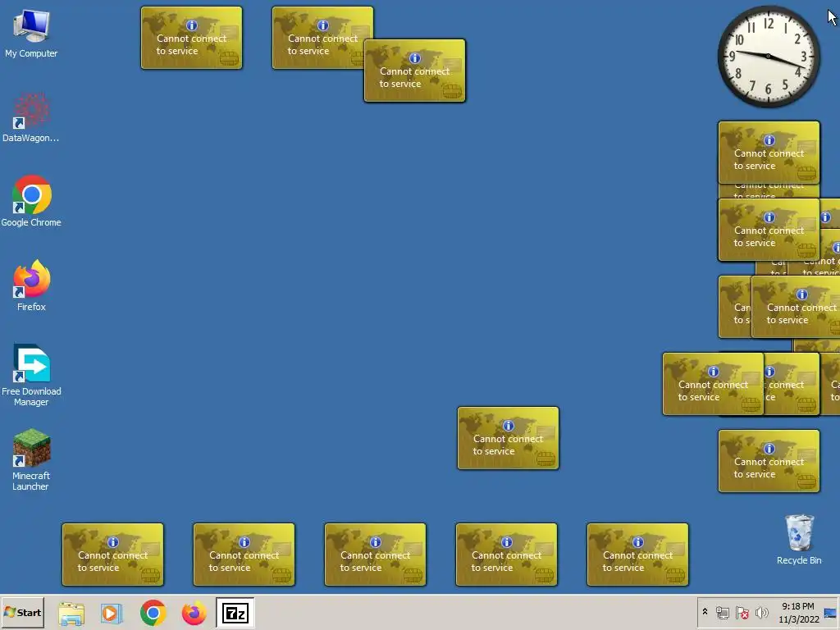
Task: Open Action Center flag icon
Action: tap(742, 612)
